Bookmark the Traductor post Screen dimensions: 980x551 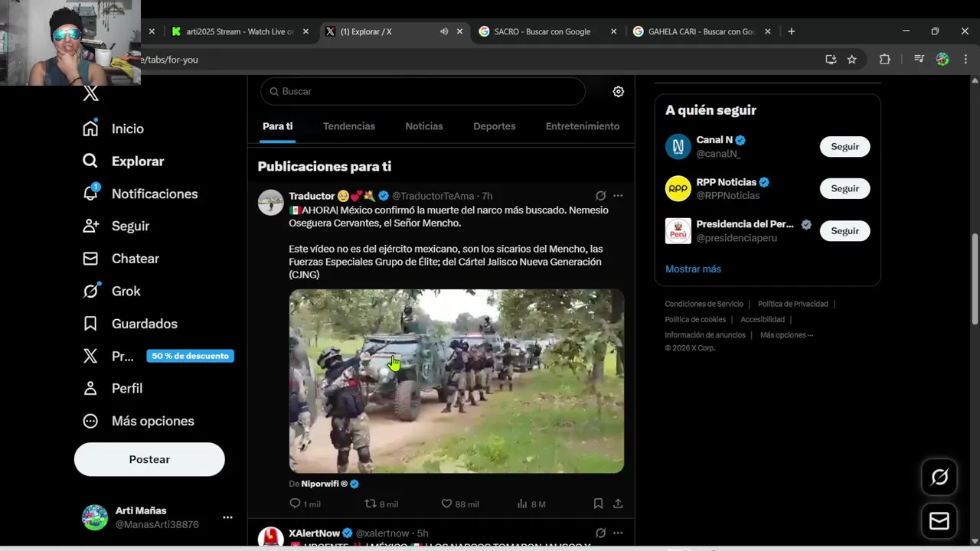[x=598, y=504]
